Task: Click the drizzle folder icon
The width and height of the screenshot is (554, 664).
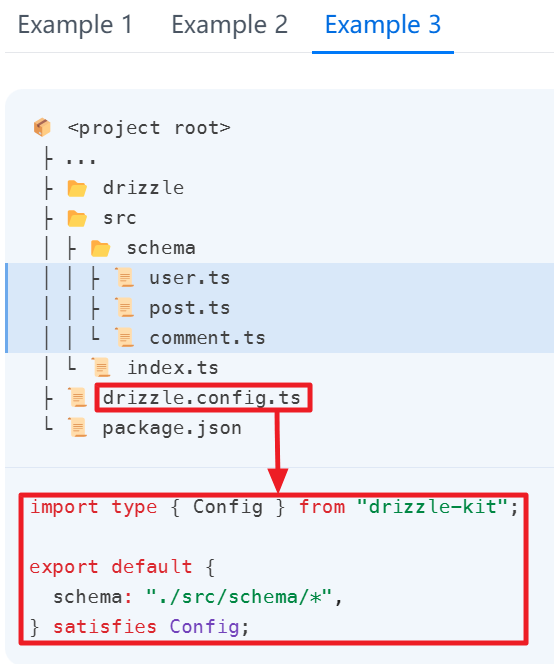Action: coord(77,188)
